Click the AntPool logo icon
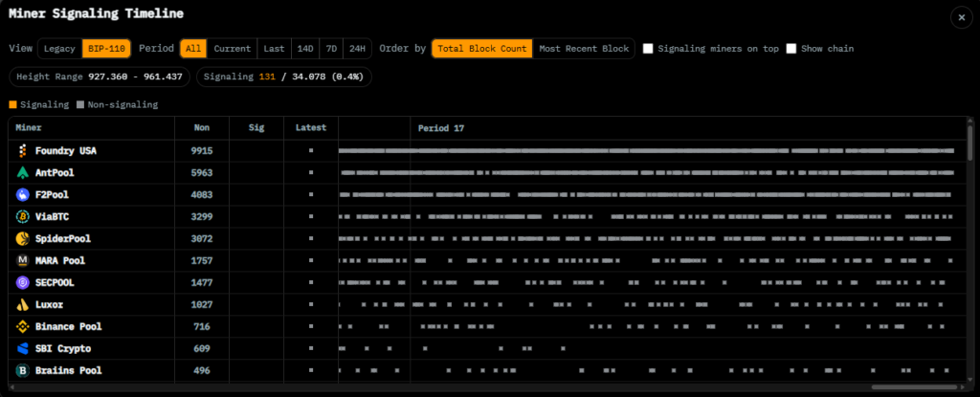This screenshot has height=397, width=980. coord(23,172)
